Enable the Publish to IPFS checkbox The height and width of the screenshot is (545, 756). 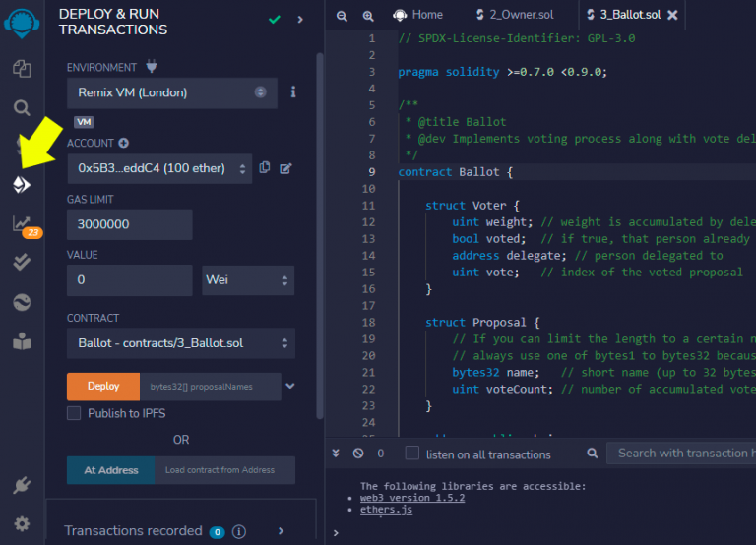tap(74, 413)
